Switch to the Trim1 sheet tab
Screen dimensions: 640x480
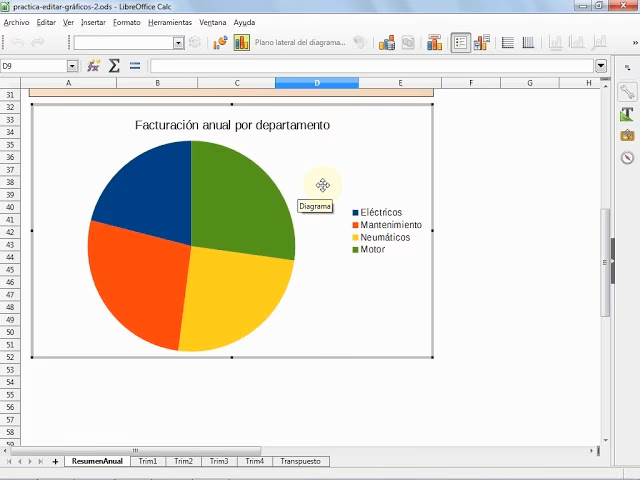148,461
